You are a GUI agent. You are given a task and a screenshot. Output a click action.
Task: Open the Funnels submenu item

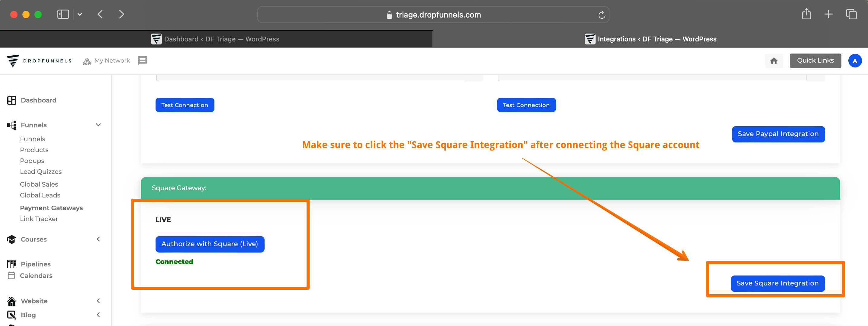33,139
